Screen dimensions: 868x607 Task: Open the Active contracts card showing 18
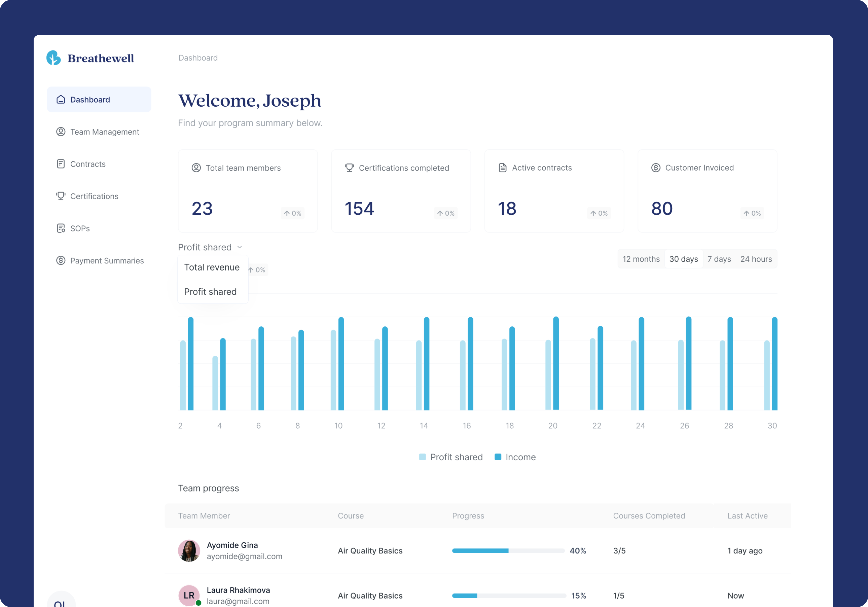(554, 191)
